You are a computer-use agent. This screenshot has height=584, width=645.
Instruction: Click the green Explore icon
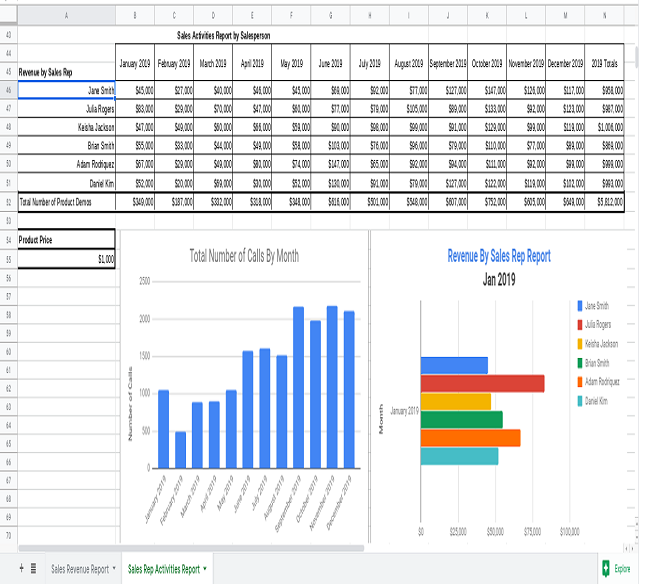coord(606,568)
